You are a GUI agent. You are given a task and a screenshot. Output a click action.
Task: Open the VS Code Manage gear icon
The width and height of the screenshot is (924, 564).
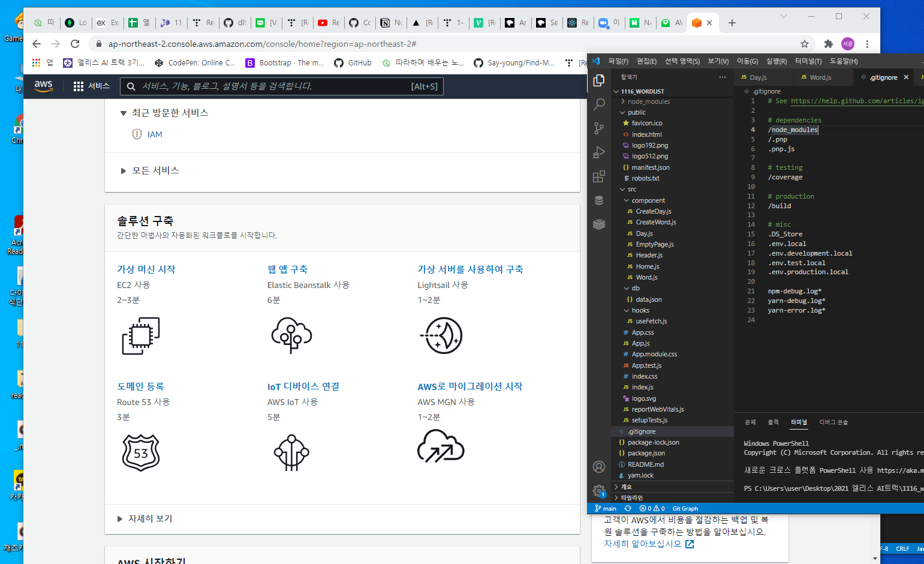click(598, 491)
